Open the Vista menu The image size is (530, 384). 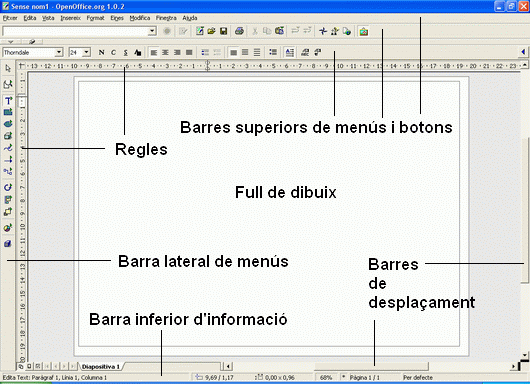(48, 18)
